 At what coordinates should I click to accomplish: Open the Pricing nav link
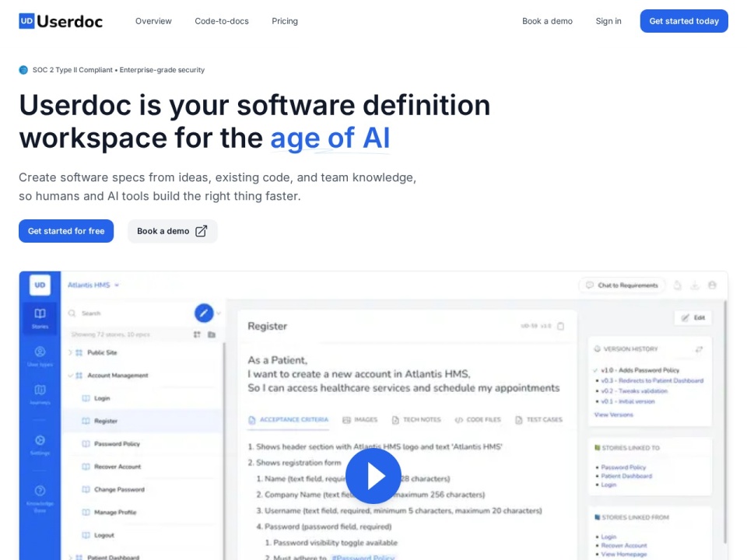(x=285, y=21)
